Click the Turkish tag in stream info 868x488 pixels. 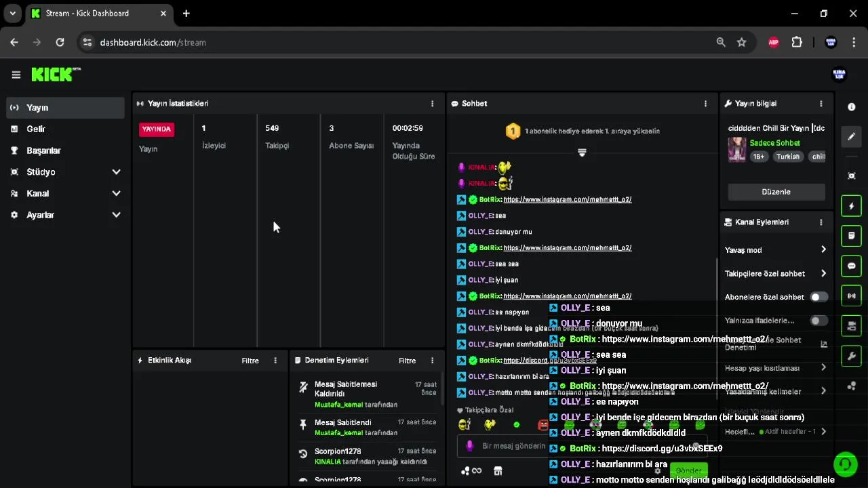pos(788,157)
